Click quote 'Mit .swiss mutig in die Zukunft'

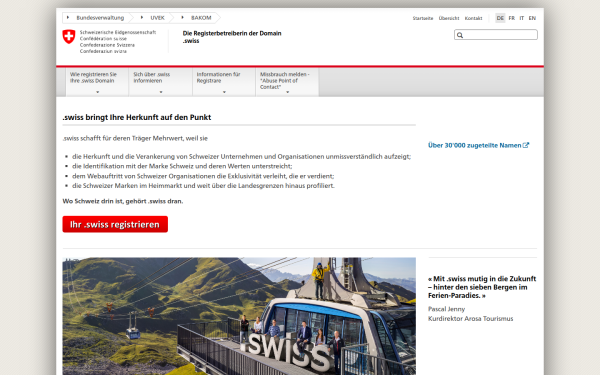click(x=482, y=287)
